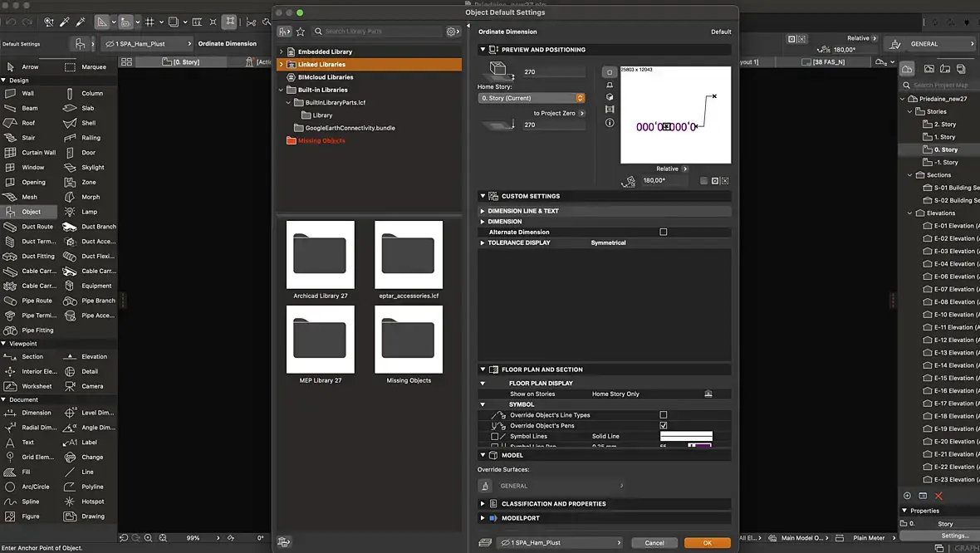Expand the Dimension Line & Text section
This screenshot has height=553, width=980.
point(522,211)
